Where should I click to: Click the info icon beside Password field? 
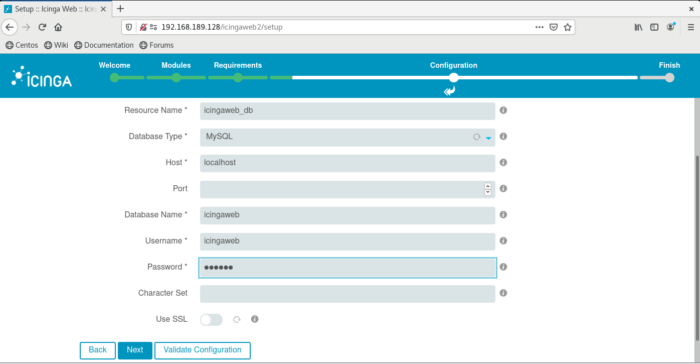point(503,267)
